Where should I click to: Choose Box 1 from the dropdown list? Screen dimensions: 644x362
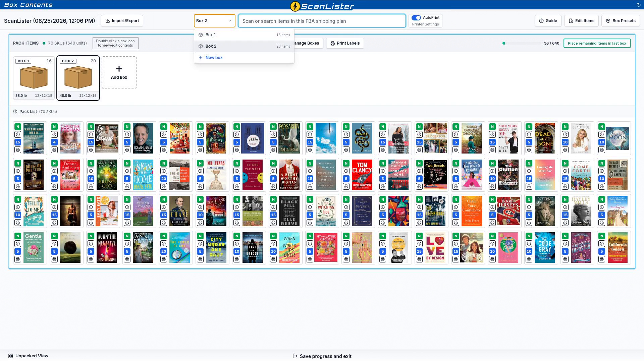(244, 35)
